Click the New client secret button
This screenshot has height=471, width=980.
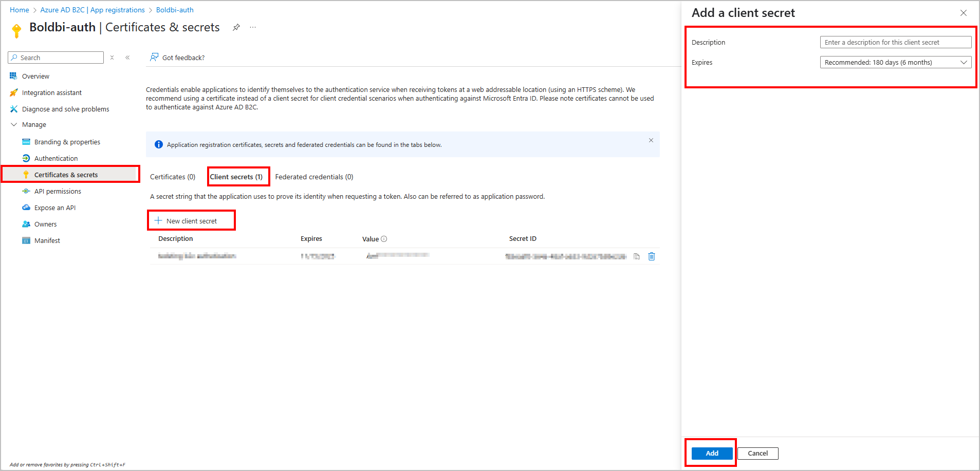[x=191, y=220]
